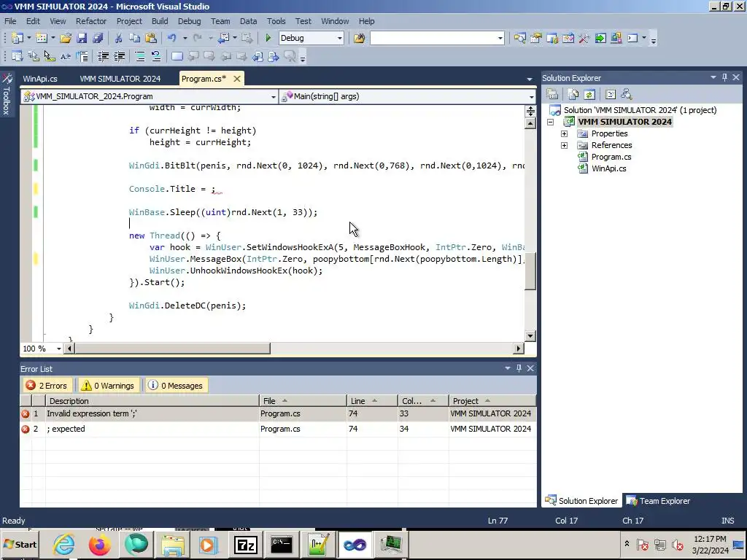Click the View Code icon in Solution Explorer

pyautogui.click(x=611, y=94)
